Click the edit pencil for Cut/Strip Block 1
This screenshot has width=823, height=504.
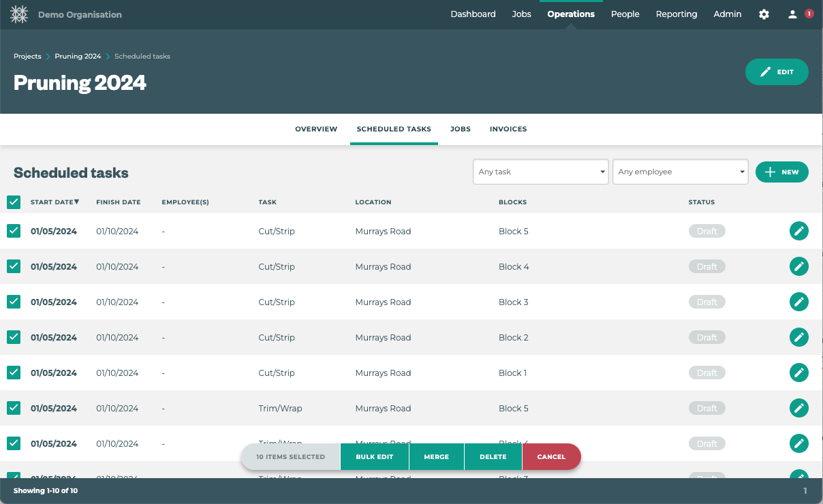tap(798, 373)
